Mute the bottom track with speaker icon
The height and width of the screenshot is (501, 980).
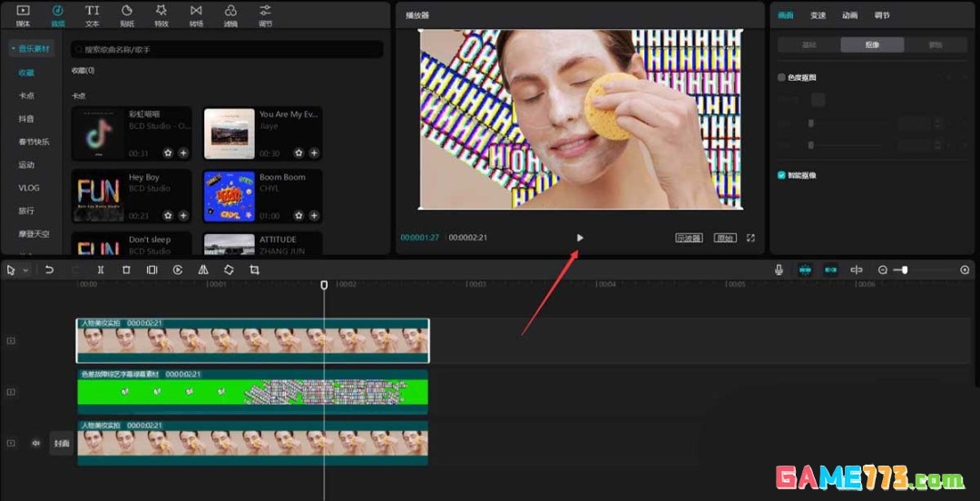36,443
